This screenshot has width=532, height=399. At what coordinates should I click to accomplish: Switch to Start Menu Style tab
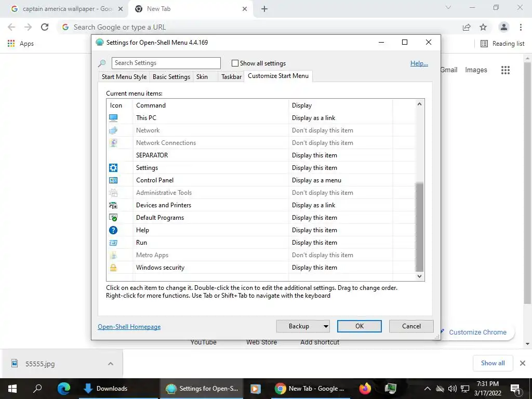pos(124,77)
